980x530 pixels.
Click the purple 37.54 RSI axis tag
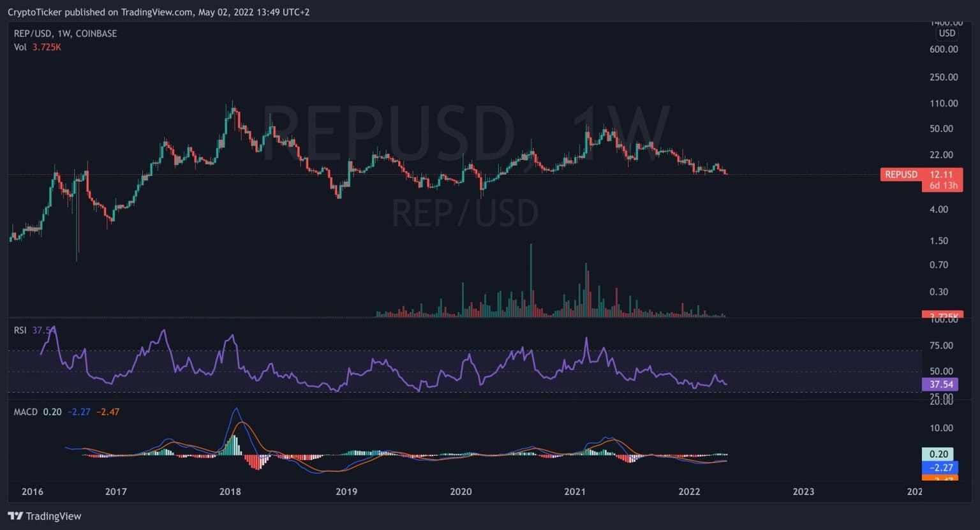(x=941, y=384)
